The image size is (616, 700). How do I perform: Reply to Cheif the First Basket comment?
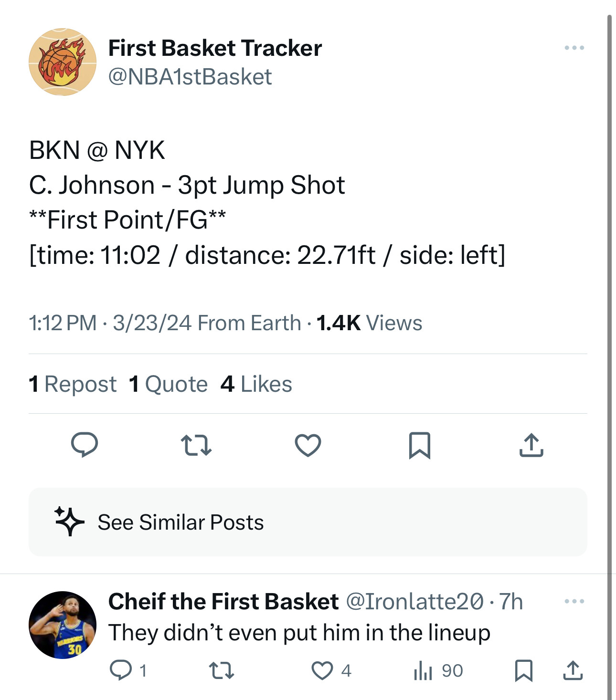pos(121,670)
